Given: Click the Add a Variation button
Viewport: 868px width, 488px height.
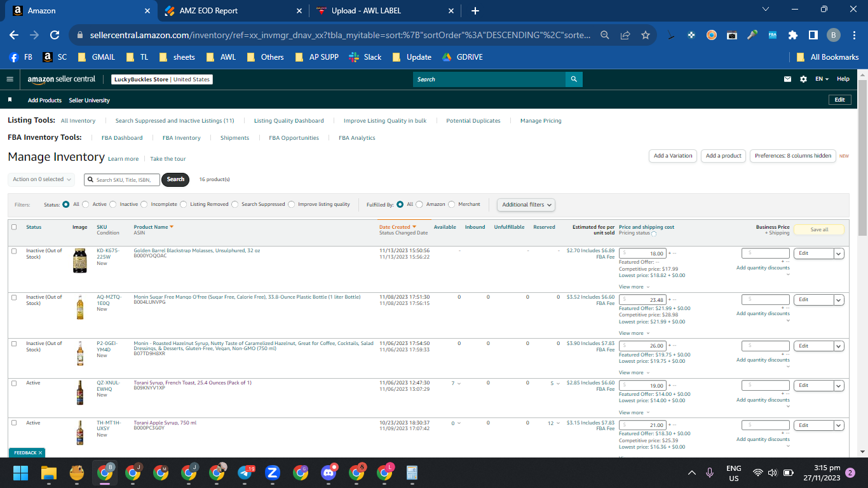Looking at the screenshot, I should pos(673,156).
